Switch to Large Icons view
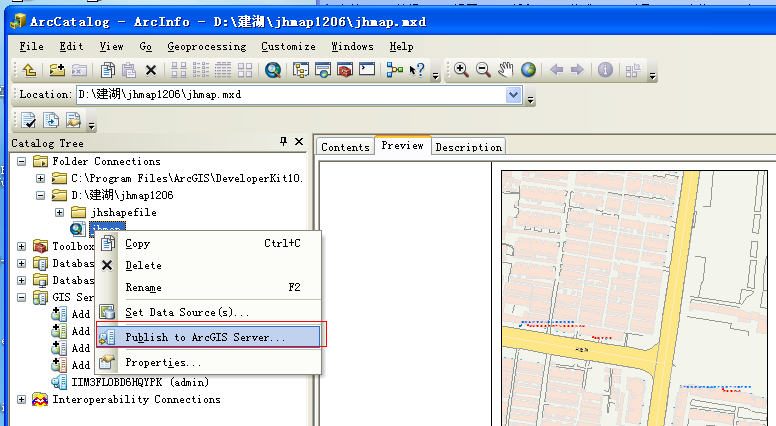 pyautogui.click(x=179, y=70)
